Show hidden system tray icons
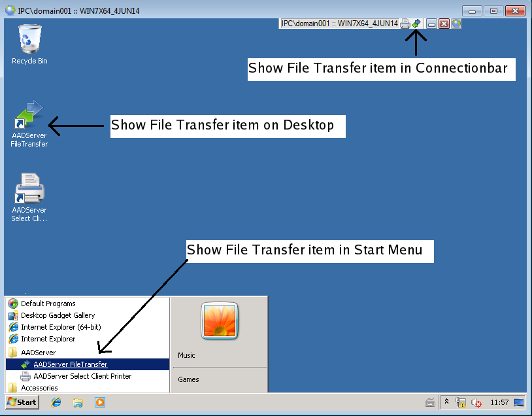This screenshot has height=416, width=532. (x=446, y=402)
